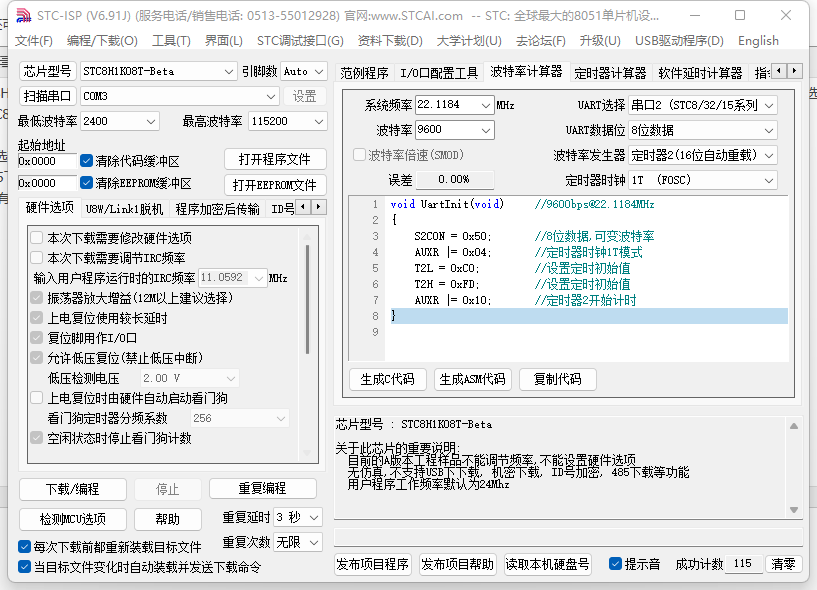The image size is (817, 590).
Task: Click 发布项目帮助 button
Action: click(x=457, y=564)
